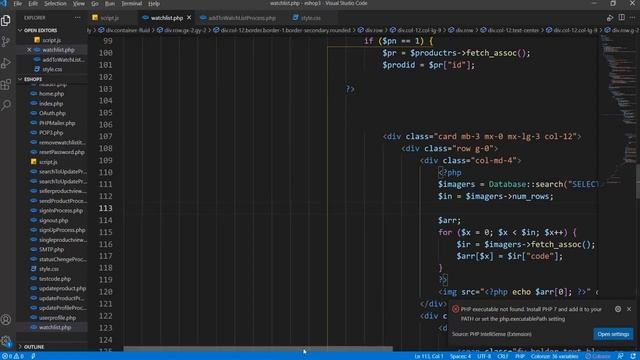Switch to the addToWatchListProcess.php tab
The width and height of the screenshot is (640, 360).
point(242,18)
